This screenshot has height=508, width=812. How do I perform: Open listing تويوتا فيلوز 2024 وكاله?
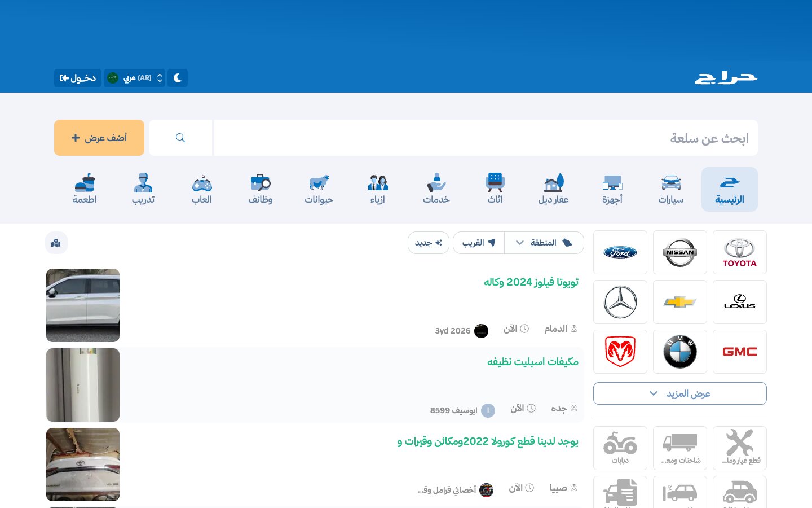[x=531, y=282]
